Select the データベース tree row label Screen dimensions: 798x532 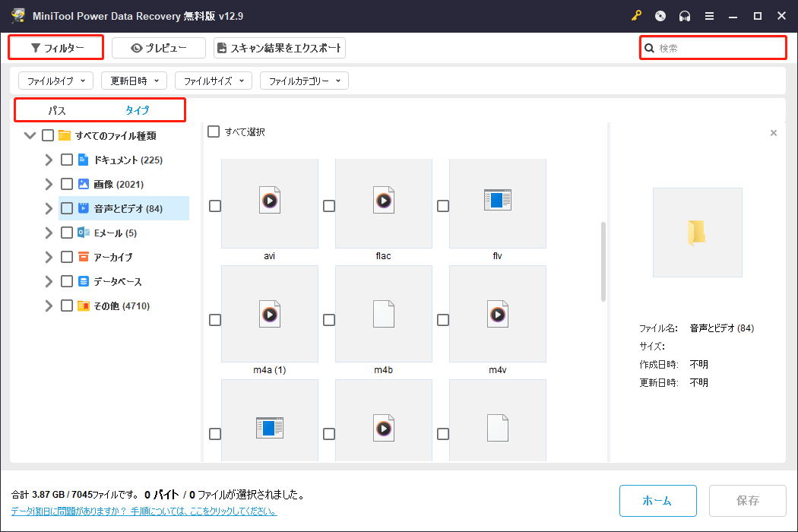point(118,281)
